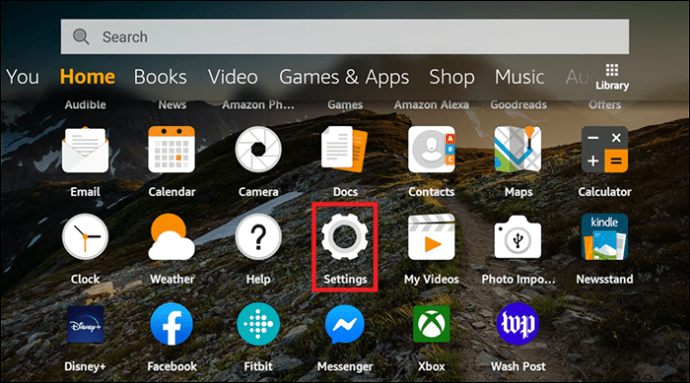This screenshot has width=690, height=383.
Task: Open the Games & Apps tab
Action: pyautogui.click(x=344, y=77)
